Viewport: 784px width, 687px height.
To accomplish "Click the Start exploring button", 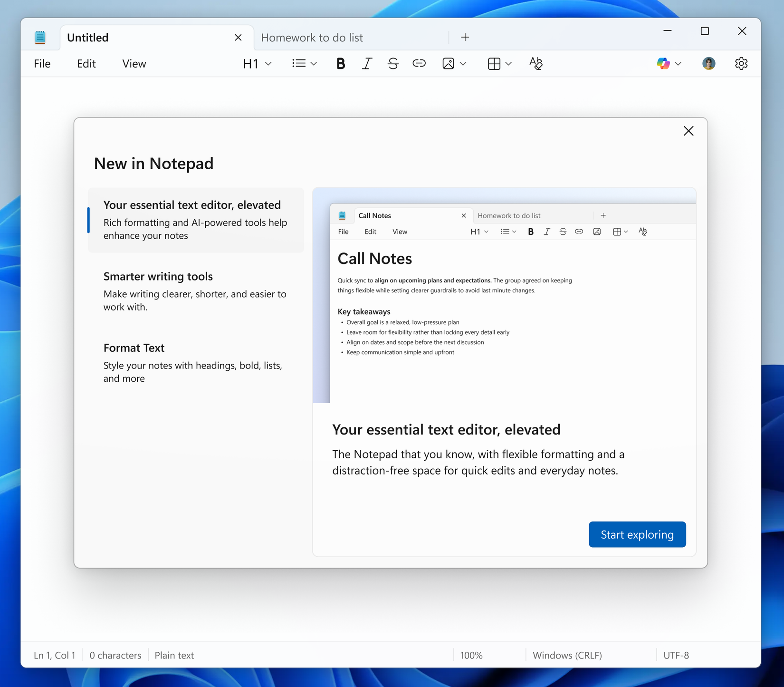I will [x=637, y=534].
